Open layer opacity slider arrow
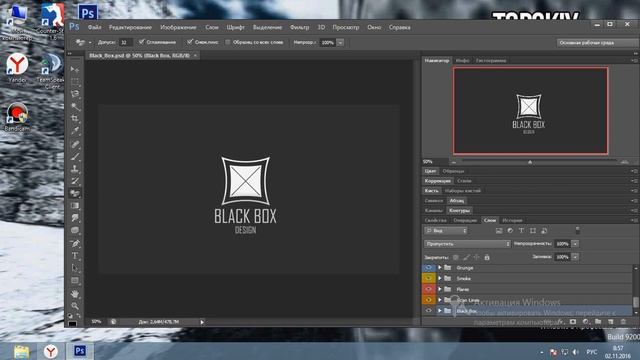Screen dimensions: 640x360 (x=575, y=244)
